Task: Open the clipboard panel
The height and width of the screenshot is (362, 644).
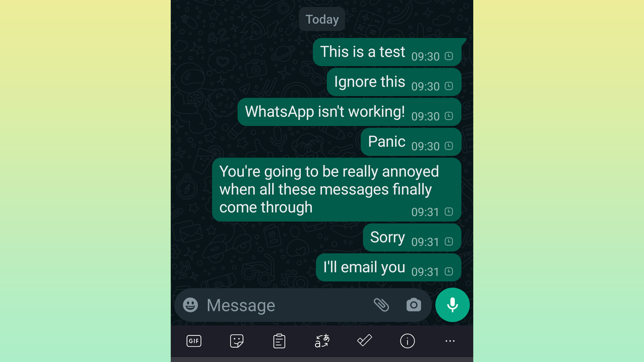Action: (279, 341)
